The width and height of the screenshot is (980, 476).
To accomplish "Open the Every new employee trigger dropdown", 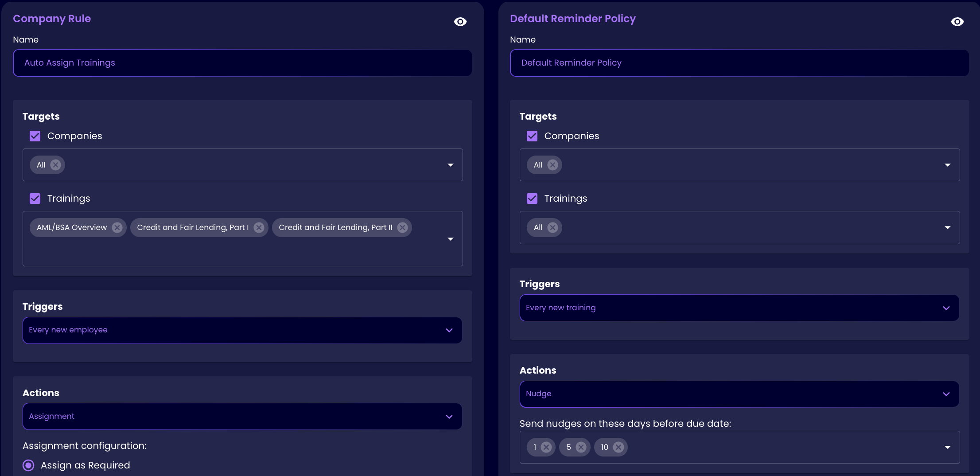I will tap(242, 330).
